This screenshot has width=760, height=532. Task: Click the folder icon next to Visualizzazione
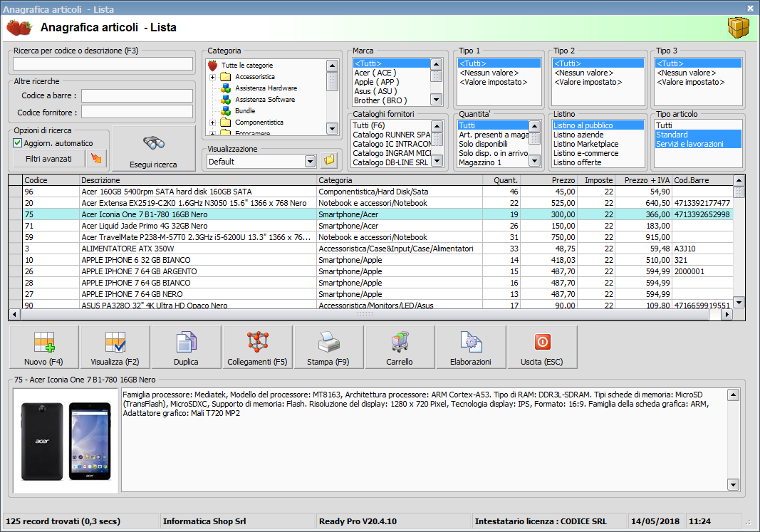329,161
